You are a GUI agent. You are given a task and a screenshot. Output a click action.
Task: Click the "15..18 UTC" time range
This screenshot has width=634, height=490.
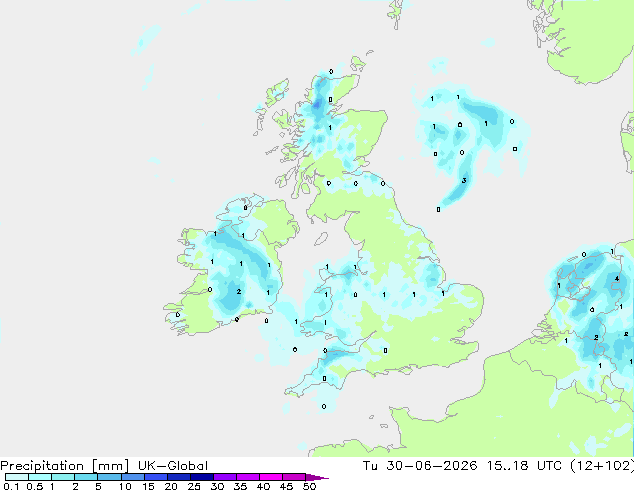point(524,466)
